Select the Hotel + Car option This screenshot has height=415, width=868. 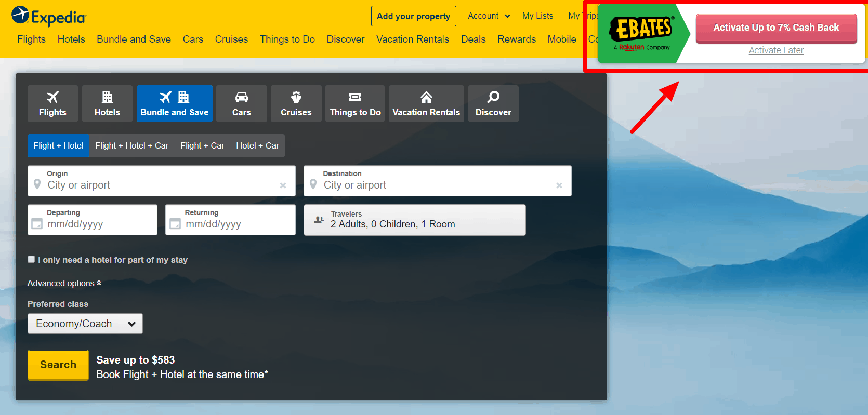258,145
